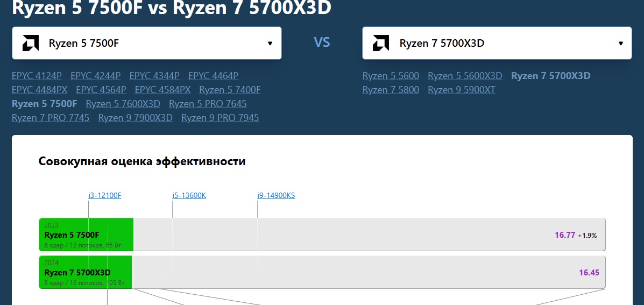Click the bold Ryzen 7 5700X3D link text
The width and height of the screenshot is (644, 305).
click(551, 76)
